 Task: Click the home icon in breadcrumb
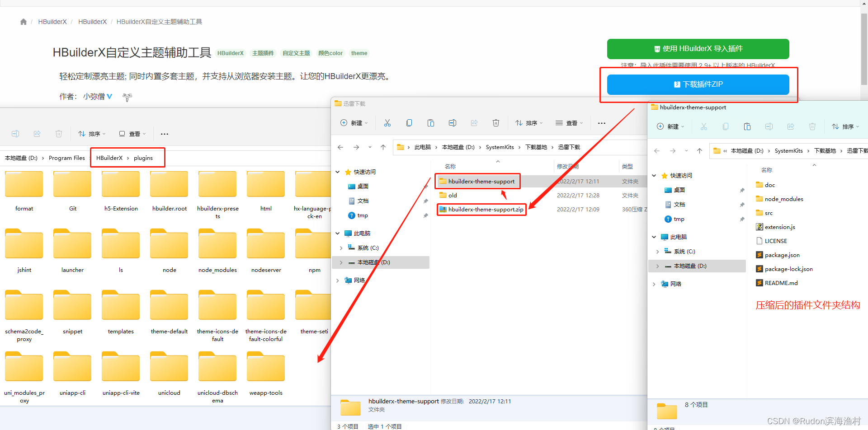(x=24, y=22)
